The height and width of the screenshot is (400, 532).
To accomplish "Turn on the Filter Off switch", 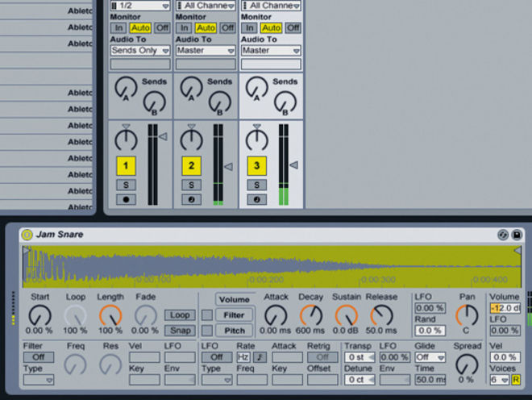I will point(39,357).
